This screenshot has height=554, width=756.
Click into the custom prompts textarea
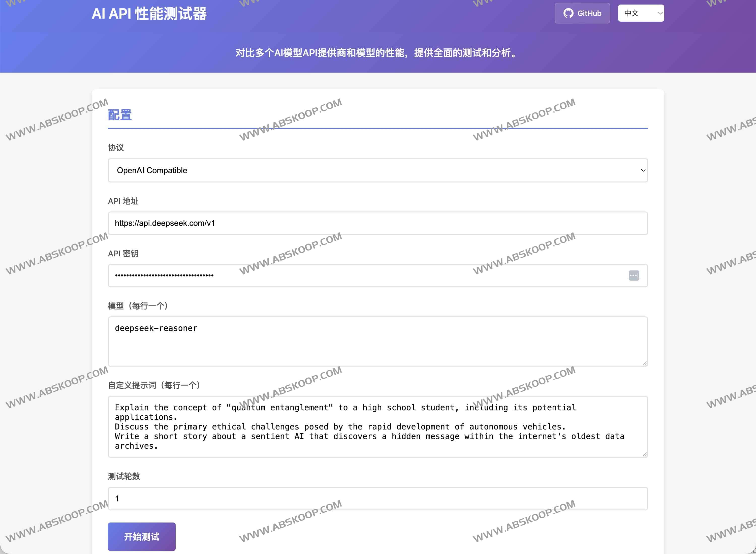[x=377, y=426]
